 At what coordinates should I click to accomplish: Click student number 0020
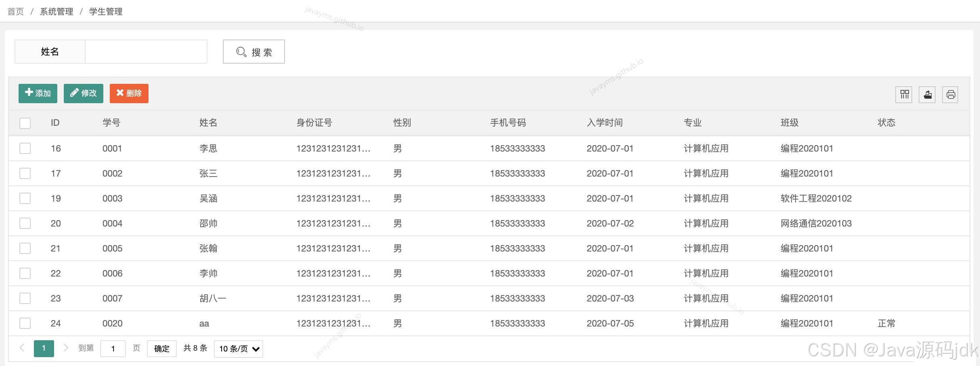pyautogui.click(x=112, y=323)
